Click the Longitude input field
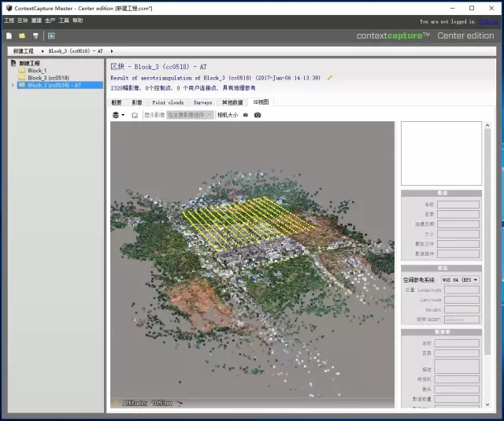The height and width of the screenshot is (421, 504). [x=461, y=290]
